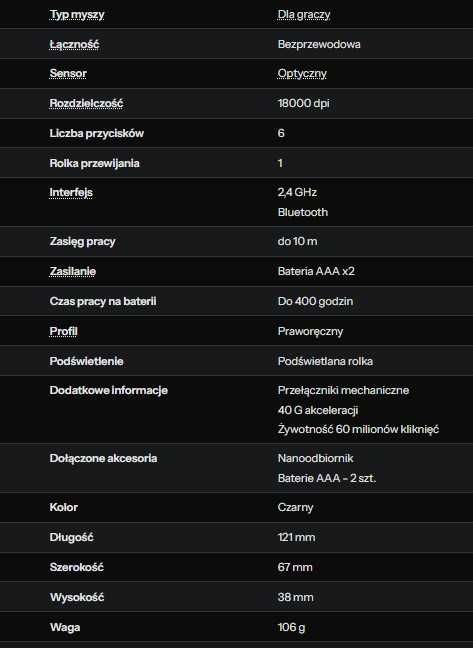Select the '106 g' weight value
This screenshot has height=648, width=473.
coord(291,627)
